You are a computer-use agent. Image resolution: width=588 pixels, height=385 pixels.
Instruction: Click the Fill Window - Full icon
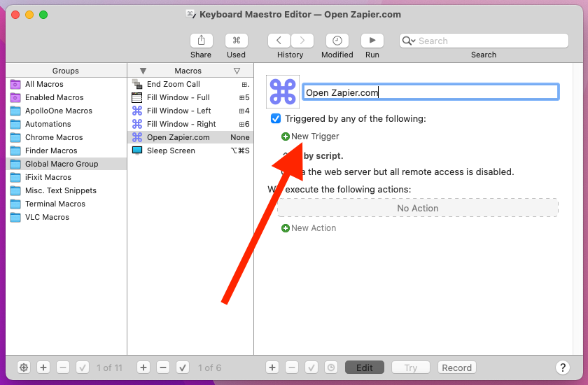[137, 97]
